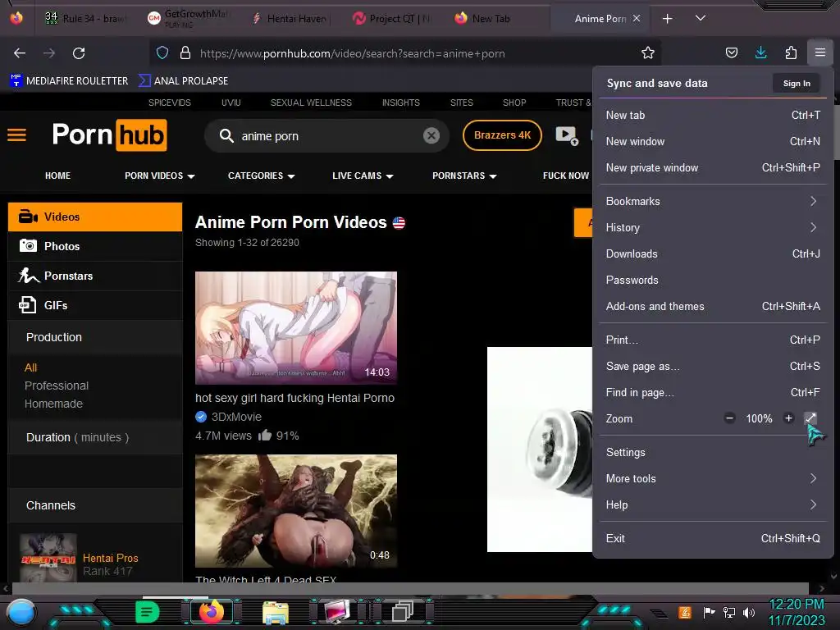Screen dimensions: 840x630
Task: Open the site security padlock info
Action: [185, 53]
